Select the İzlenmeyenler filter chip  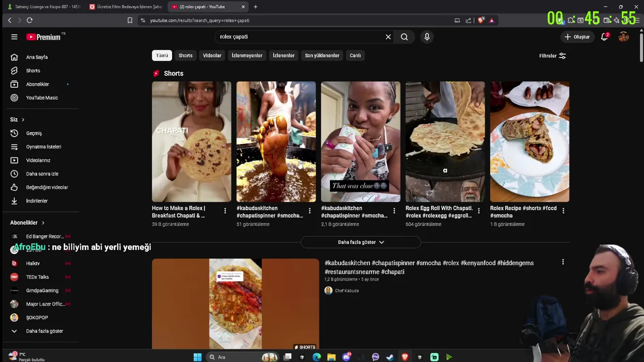(247, 55)
